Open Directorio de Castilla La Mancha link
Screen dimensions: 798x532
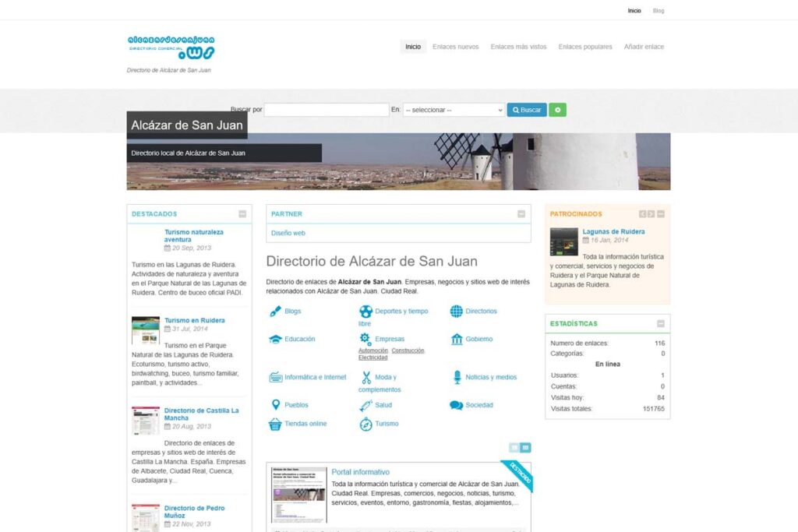coord(202,414)
